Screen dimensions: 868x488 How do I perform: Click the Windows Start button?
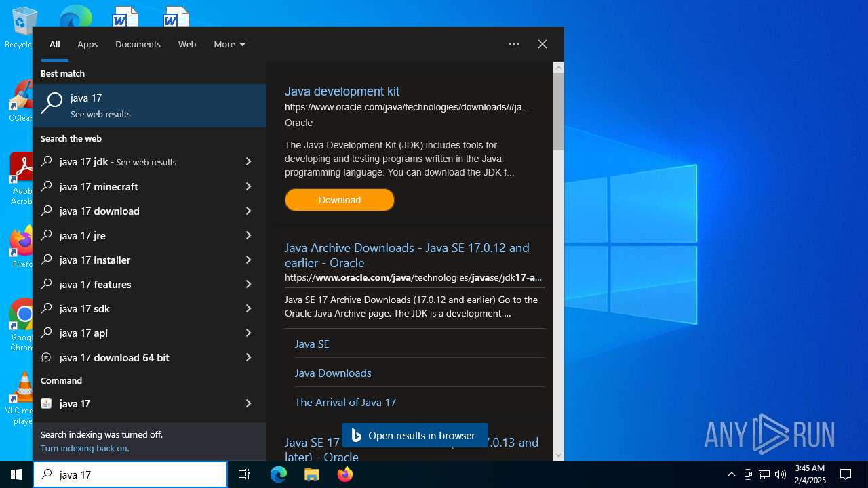[16, 474]
